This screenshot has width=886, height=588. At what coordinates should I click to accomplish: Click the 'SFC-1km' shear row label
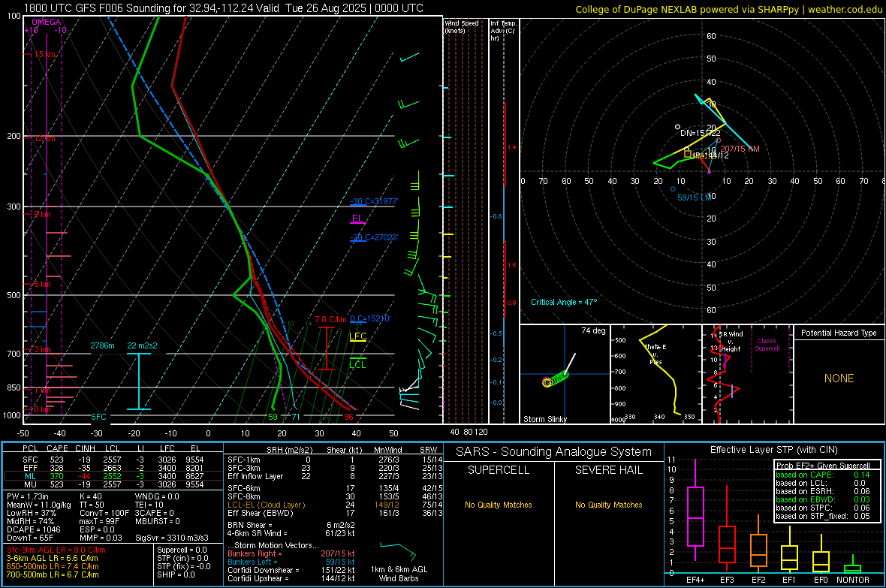(244, 460)
